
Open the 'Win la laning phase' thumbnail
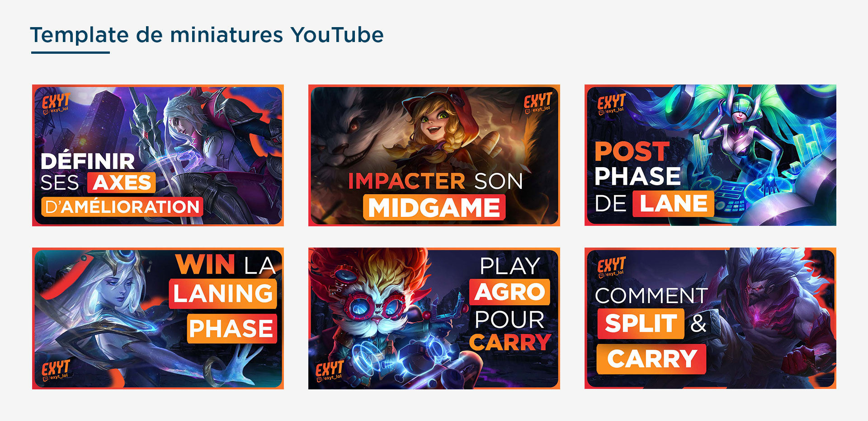(158, 318)
